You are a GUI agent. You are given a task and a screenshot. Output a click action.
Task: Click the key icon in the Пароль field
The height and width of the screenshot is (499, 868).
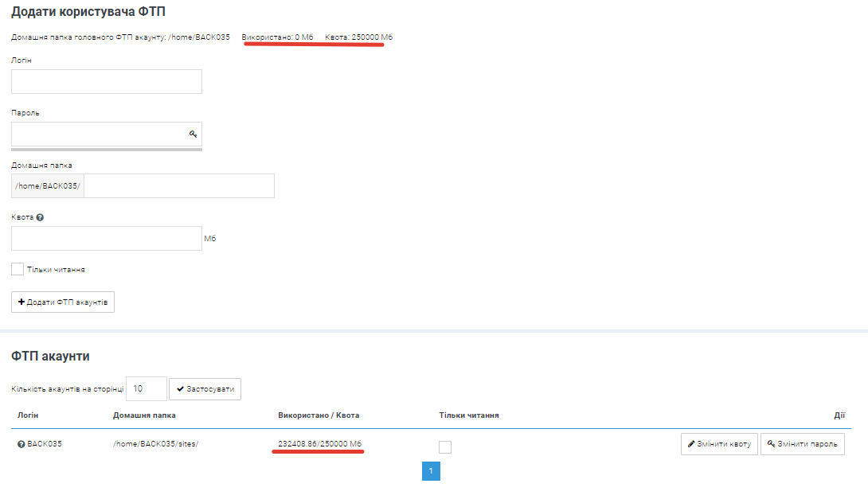[x=193, y=134]
